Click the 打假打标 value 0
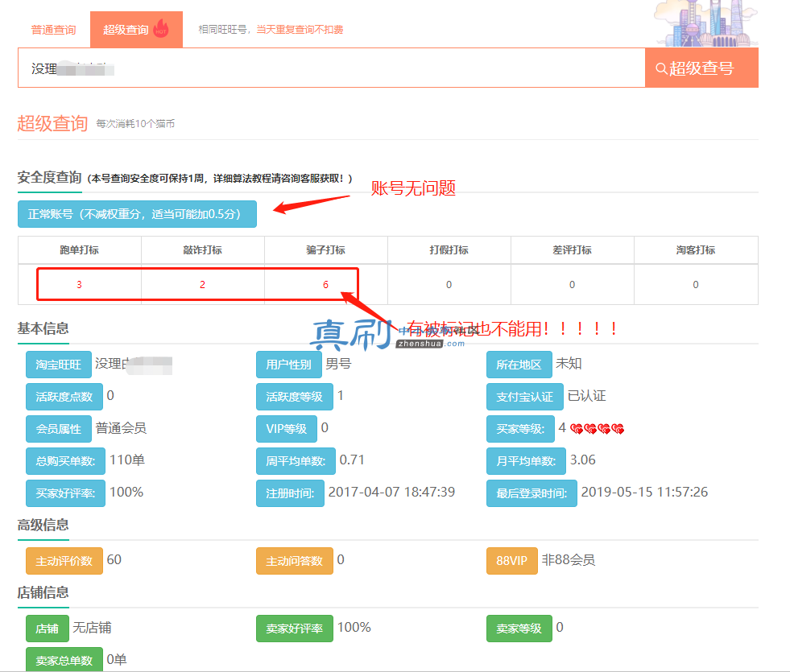The height and width of the screenshot is (672, 790). 449,285
